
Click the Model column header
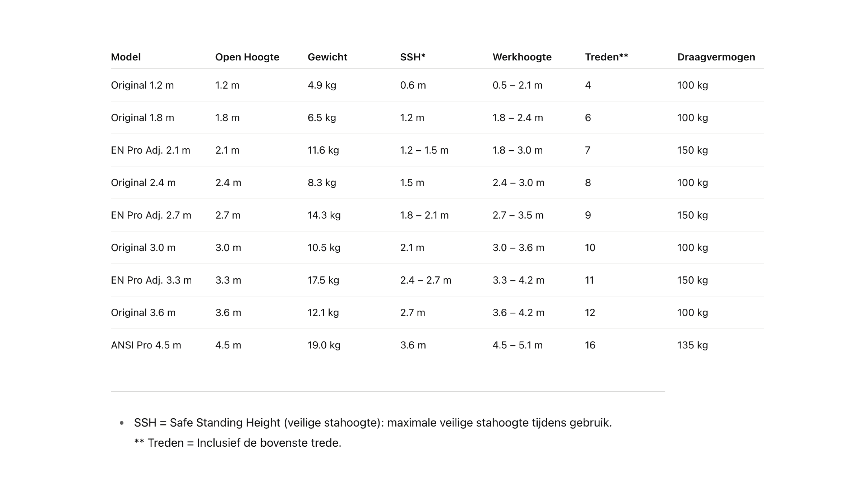126,57
